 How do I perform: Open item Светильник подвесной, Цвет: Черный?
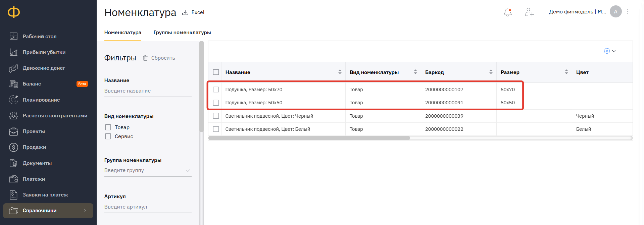pos(269,116)
